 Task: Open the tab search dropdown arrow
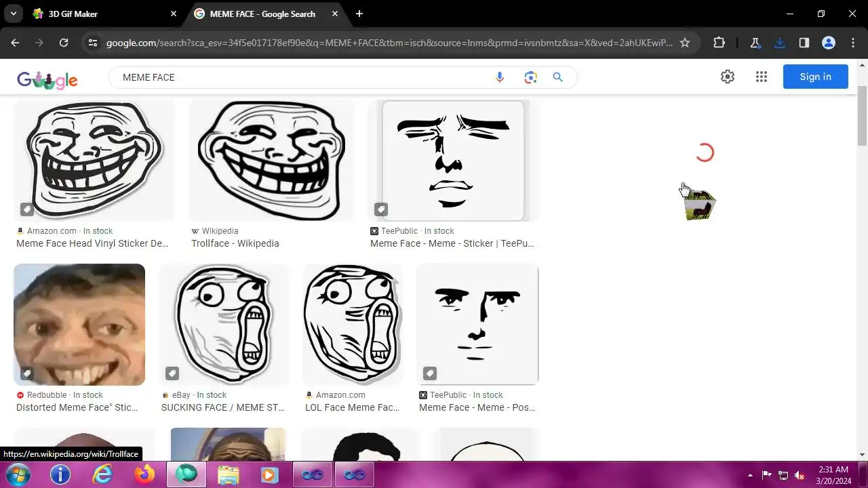(13, 14)
